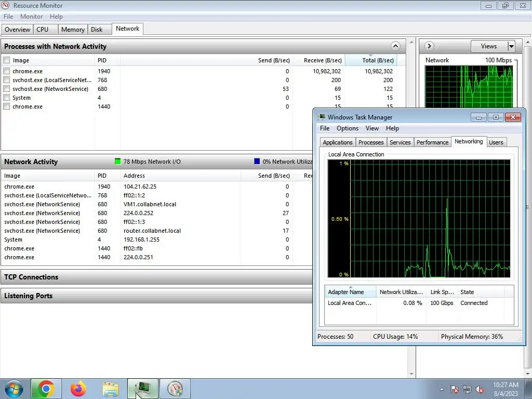Open Windows Explorer taskbar icon
The width and height of the screenshot is (532, 399).
111,389
